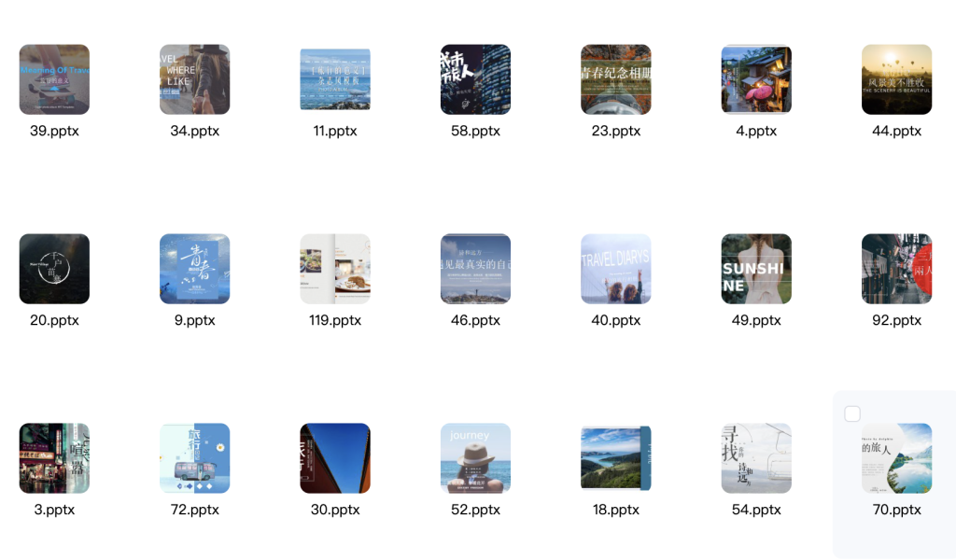Choose the 44.pptx sunset thumbnail

[896, 79]
